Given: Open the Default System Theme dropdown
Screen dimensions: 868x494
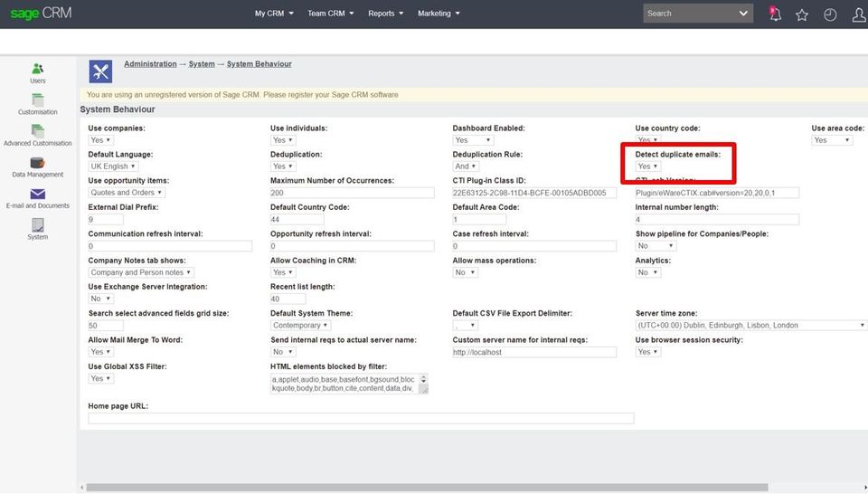Looking at the screenshot, I should (x=300, y=325).
